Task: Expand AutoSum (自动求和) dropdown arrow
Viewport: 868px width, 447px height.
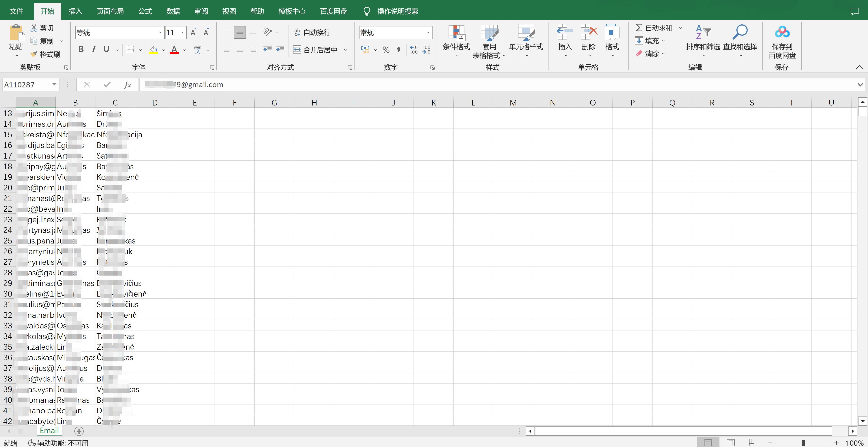Action: (680, 28)
